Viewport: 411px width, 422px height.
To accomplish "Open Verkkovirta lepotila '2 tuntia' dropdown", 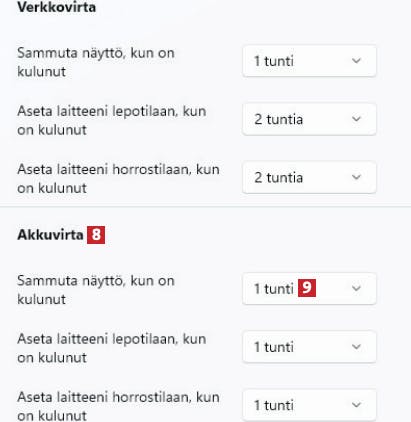I will 309,119.
